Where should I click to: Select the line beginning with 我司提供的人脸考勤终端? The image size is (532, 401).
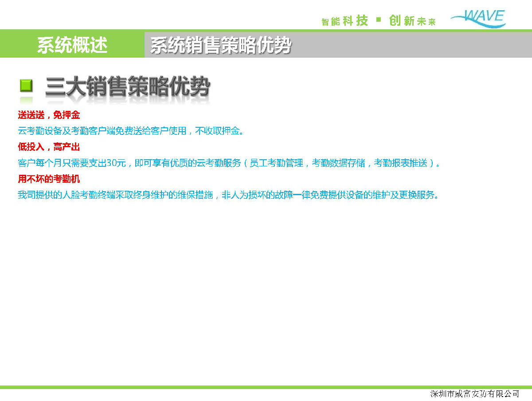[228, 195]
